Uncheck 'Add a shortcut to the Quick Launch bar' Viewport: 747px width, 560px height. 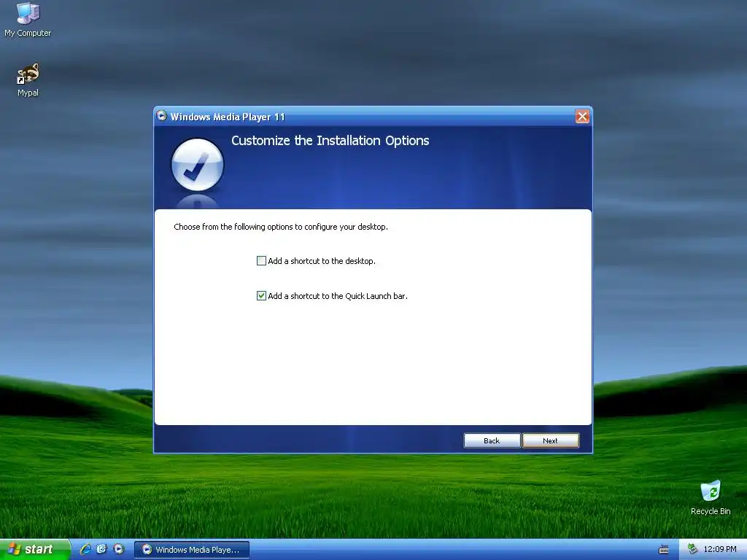pos(261,296)
